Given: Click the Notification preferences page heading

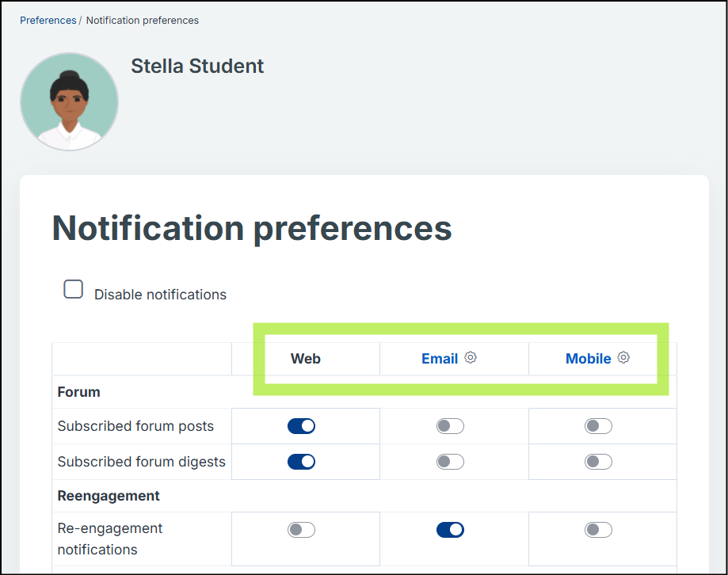Looking at the screenshot, I should click(252, 228).
